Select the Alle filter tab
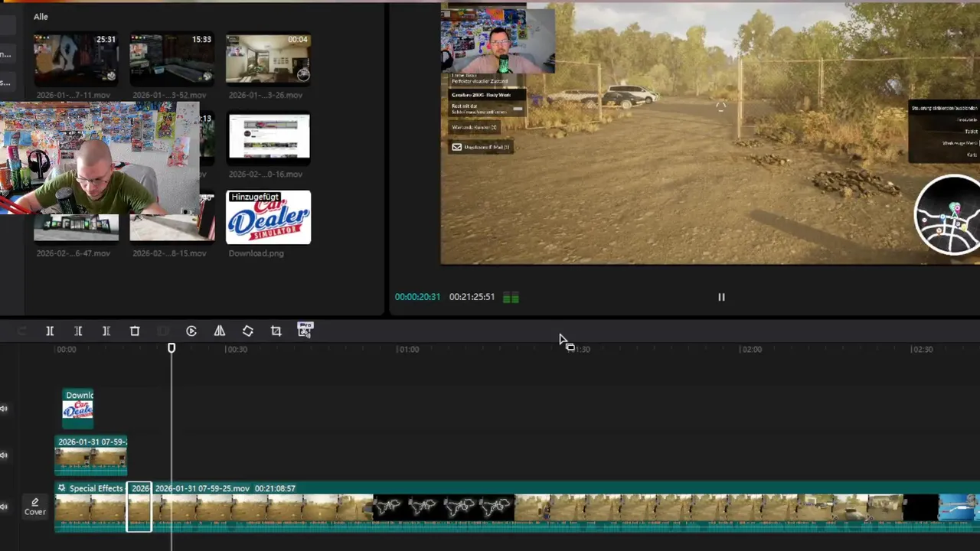 pyautogui.click(x=41, y=16)
